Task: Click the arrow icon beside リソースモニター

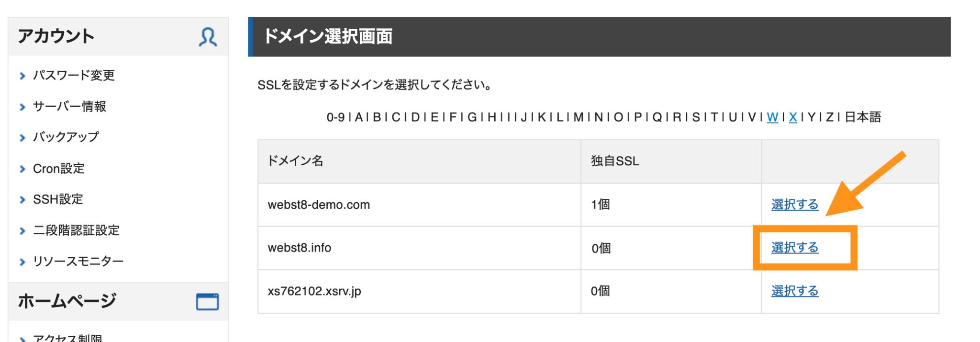Action: 22,262
